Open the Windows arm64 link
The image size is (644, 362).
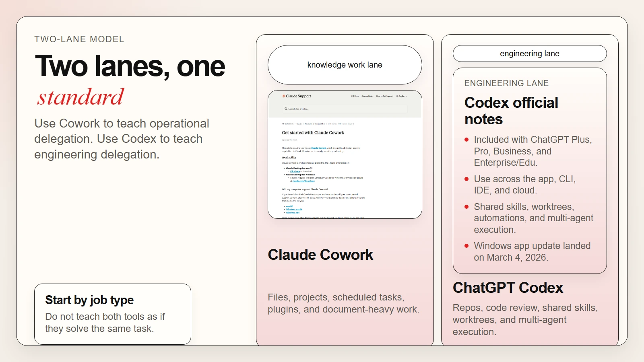294,209
